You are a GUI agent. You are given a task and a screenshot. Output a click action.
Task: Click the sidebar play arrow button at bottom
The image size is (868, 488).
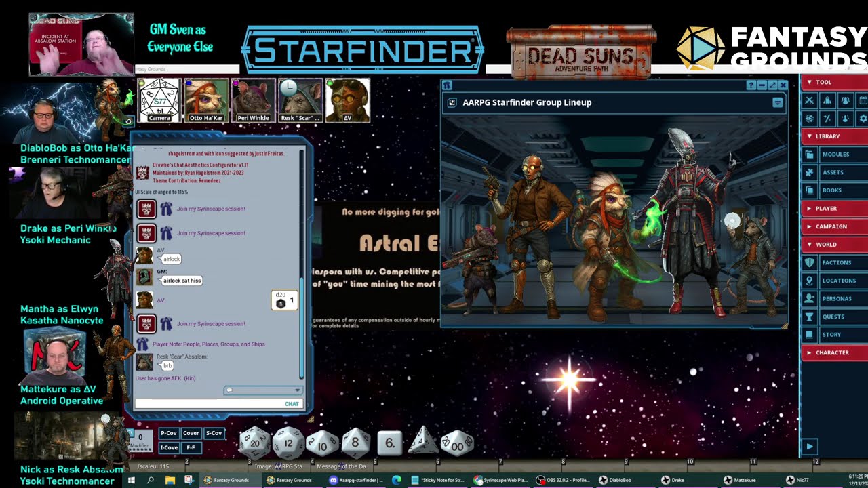(x=809, y=447)
